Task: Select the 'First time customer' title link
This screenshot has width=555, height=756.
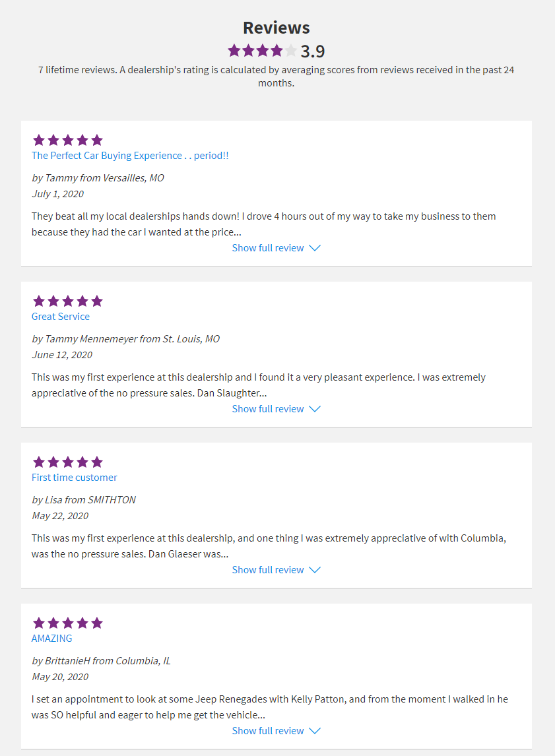Action: (75, 478)
